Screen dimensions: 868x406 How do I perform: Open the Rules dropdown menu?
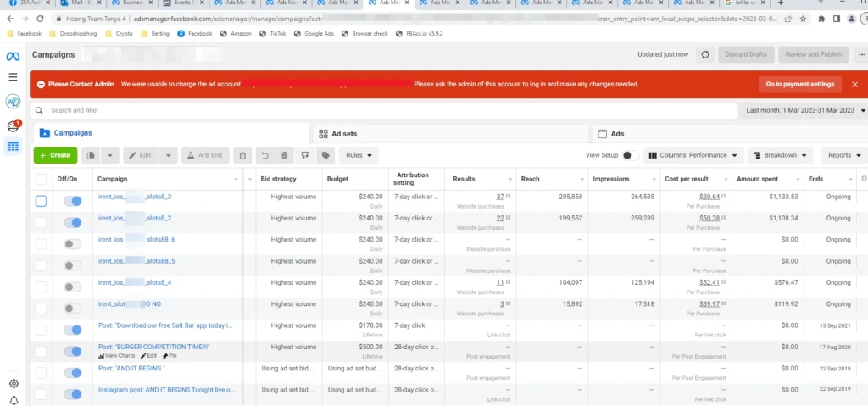(x=359, y=156)
